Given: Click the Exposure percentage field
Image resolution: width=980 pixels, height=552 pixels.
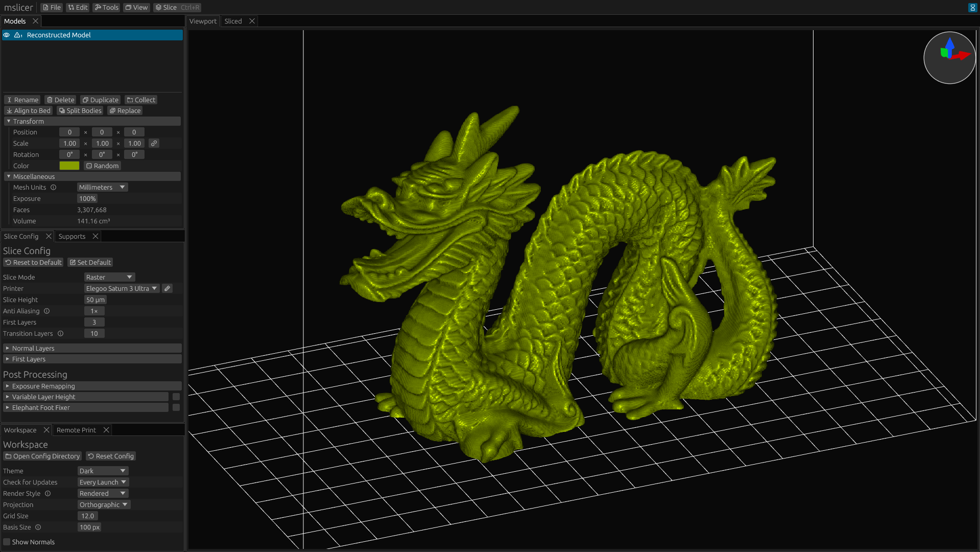Looking at the screenshot, I should point(87,199).
